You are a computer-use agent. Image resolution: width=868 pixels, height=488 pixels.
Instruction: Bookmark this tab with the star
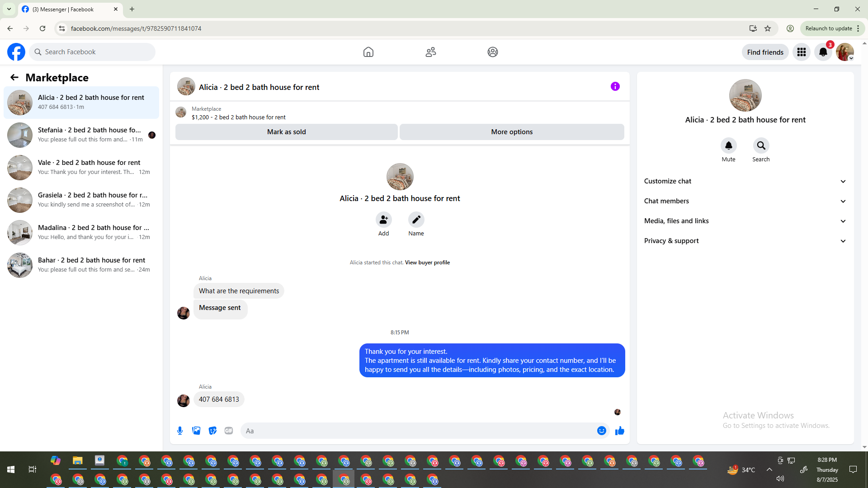768,28
